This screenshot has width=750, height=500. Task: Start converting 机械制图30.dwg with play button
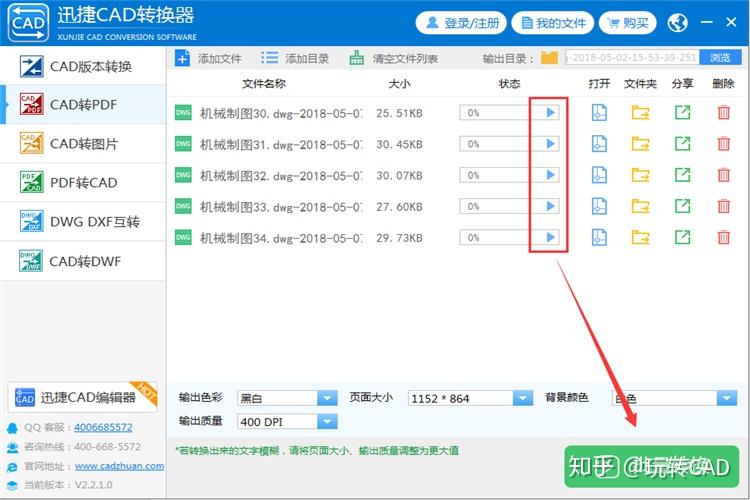(550, 112)
